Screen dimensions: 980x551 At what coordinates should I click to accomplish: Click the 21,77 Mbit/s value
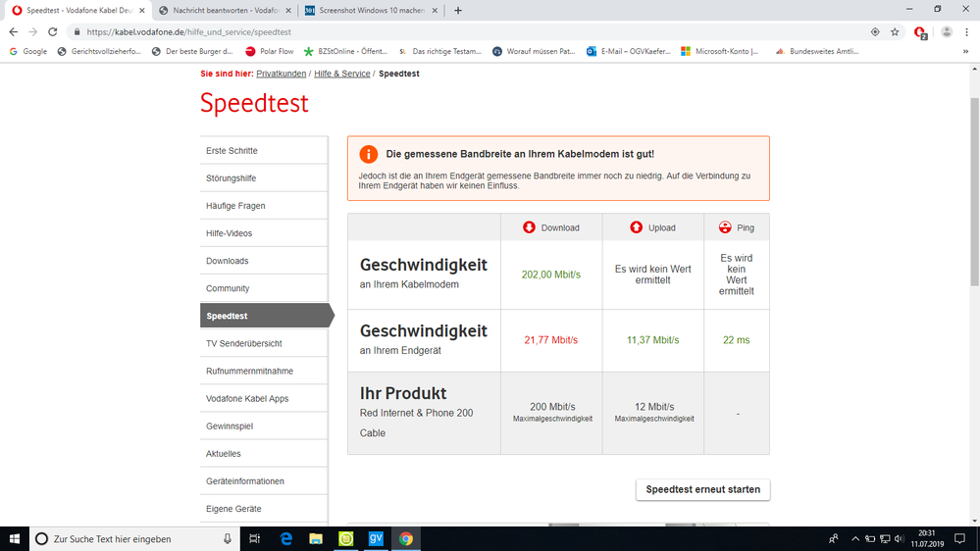click(550, 340)
